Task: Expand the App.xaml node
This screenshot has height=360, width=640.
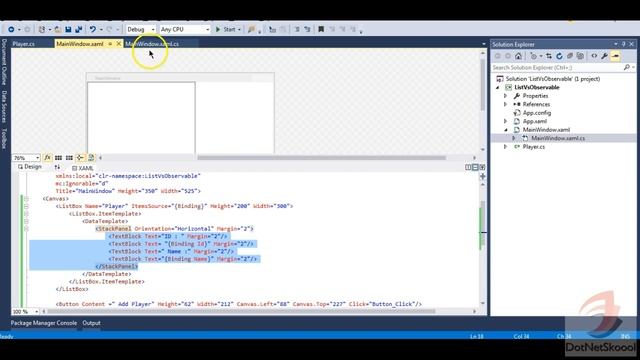Action: pyautogui.click(x=505, y=121)
